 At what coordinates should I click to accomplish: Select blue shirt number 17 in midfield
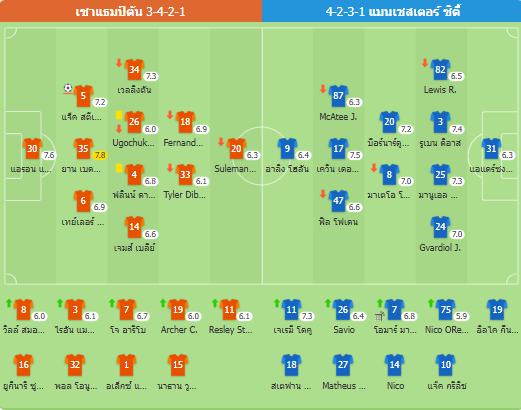tap(338, 148)
